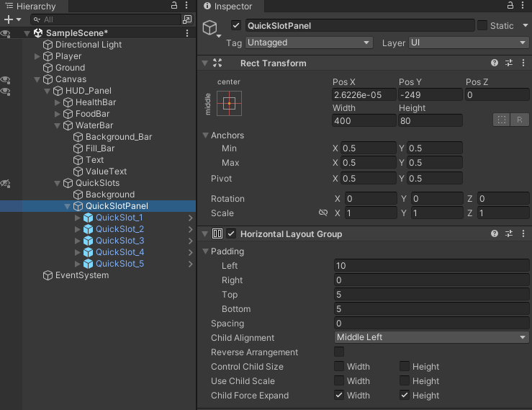
Task: Collapse the WaterBar node
Action: [58, 125]
